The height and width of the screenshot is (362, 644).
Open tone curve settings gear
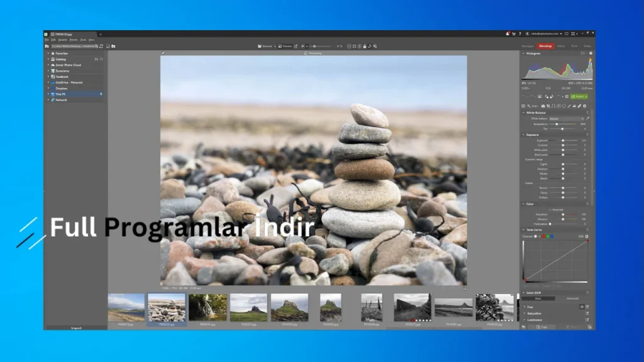[x=587, y=236]
